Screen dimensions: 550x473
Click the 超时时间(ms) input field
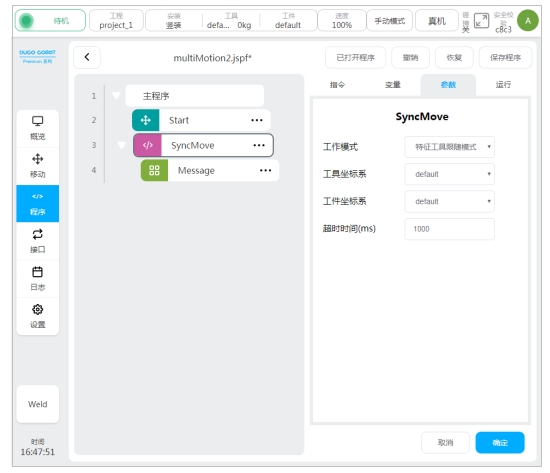coord(449,229)
